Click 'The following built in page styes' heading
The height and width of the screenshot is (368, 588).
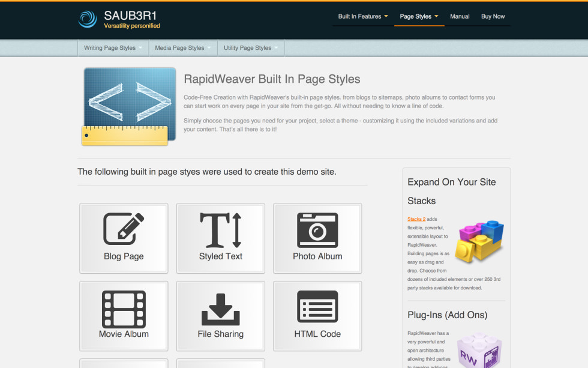(206, 172)
